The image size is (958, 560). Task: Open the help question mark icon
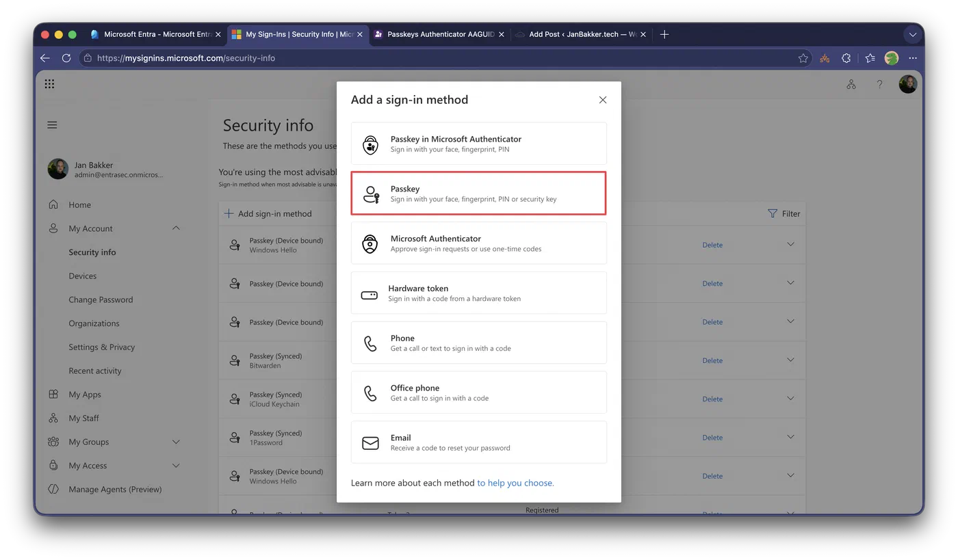(x=880, y=84)
